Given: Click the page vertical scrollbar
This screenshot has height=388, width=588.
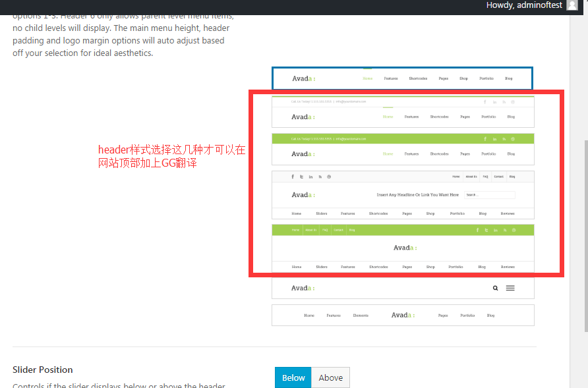Looking at the screenshot, I should pyautogui.click(x=586, y=236).
